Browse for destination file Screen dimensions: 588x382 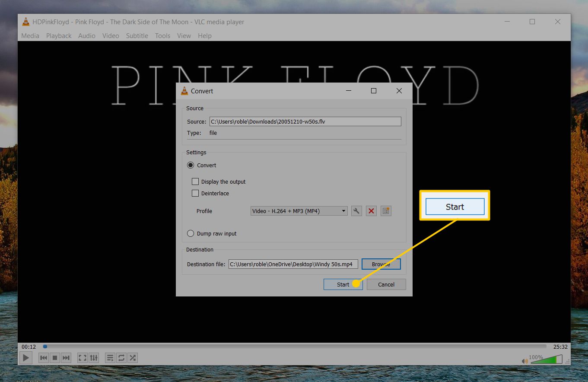381,264
